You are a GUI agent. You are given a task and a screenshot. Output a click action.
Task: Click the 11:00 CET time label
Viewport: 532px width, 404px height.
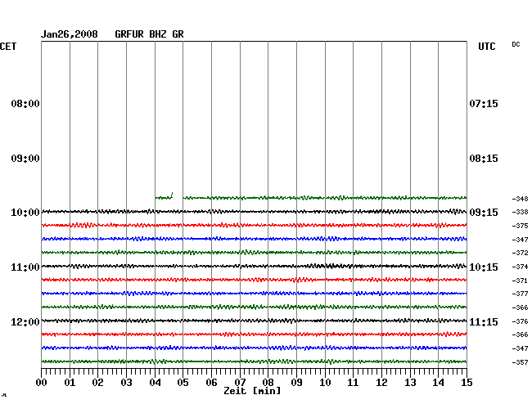point(25,267)
